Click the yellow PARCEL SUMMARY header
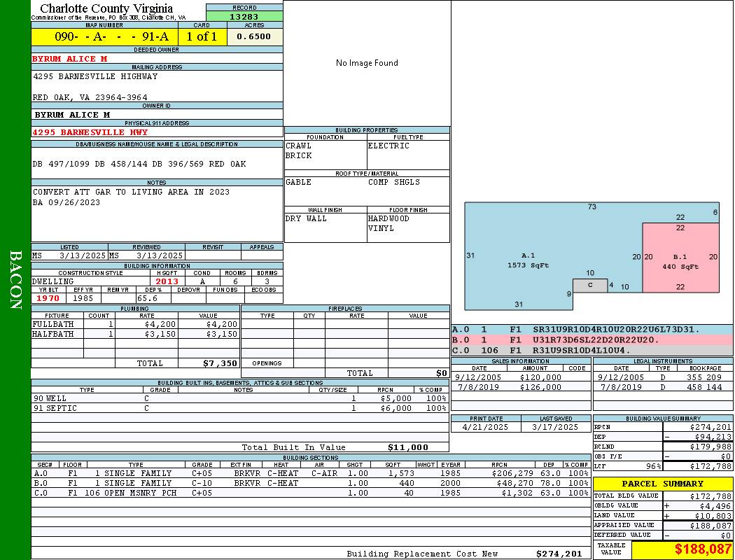 pos(662,484)
